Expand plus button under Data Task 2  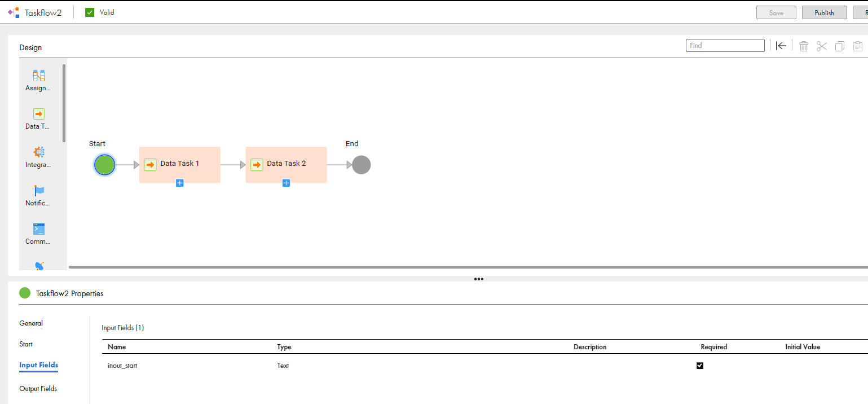pyautogui.click(x=286, y=183)
